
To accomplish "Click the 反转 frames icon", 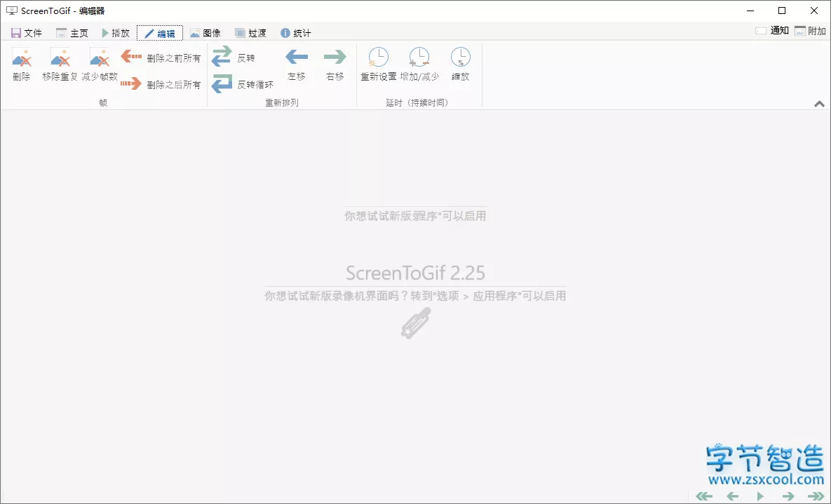I will point(222,55).
